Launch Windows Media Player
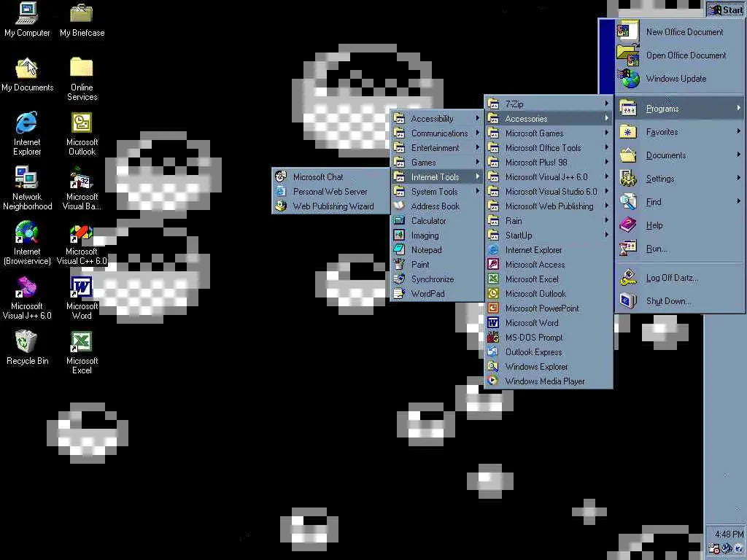The image size is (747, 560). [549, 381]
